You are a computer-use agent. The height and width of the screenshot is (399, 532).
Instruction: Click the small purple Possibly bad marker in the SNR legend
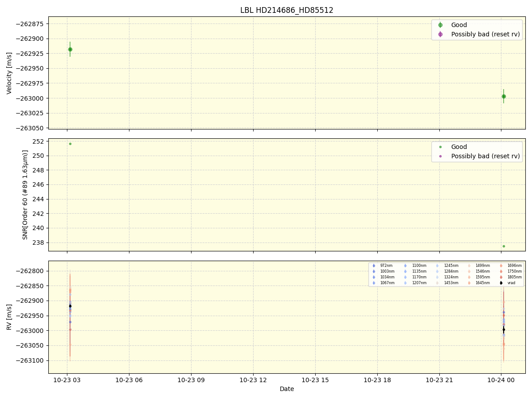pos(440,156)
